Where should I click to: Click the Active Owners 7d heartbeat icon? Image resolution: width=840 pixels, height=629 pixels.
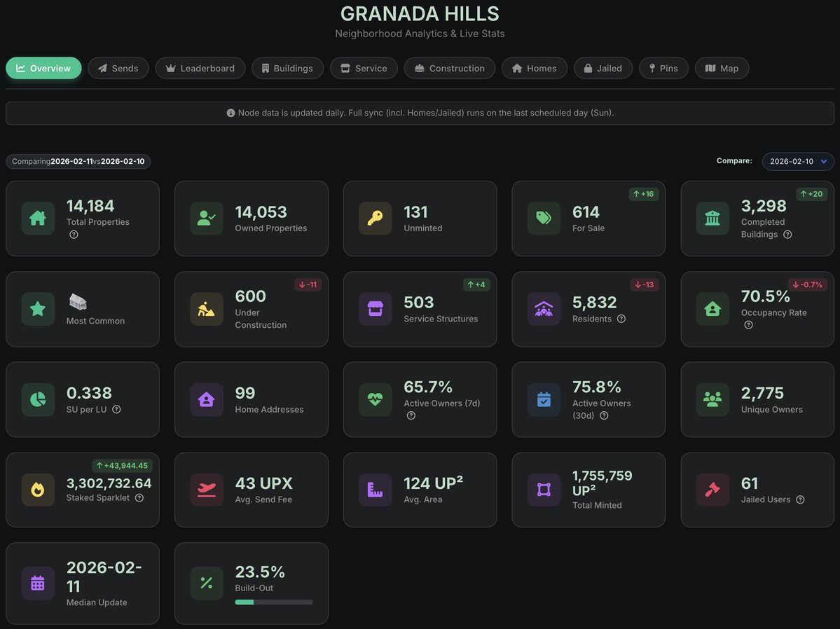[x=375, y=399]
